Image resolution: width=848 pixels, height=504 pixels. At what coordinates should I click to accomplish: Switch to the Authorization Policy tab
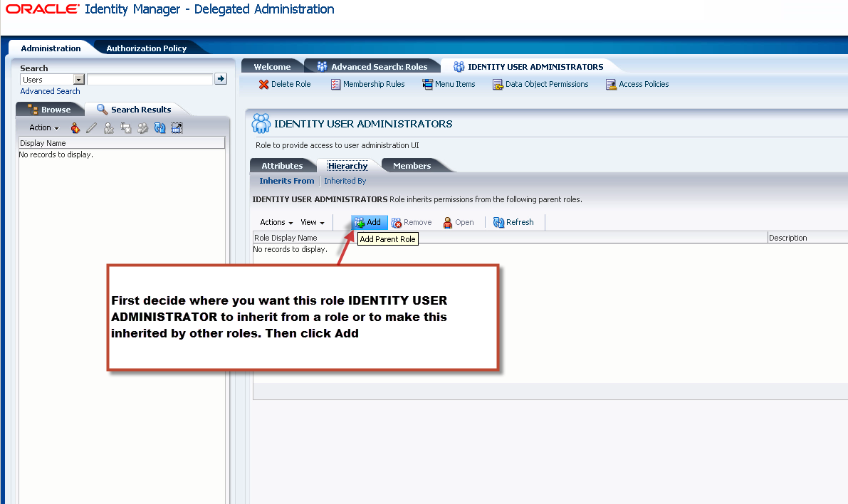click(147, 48)
